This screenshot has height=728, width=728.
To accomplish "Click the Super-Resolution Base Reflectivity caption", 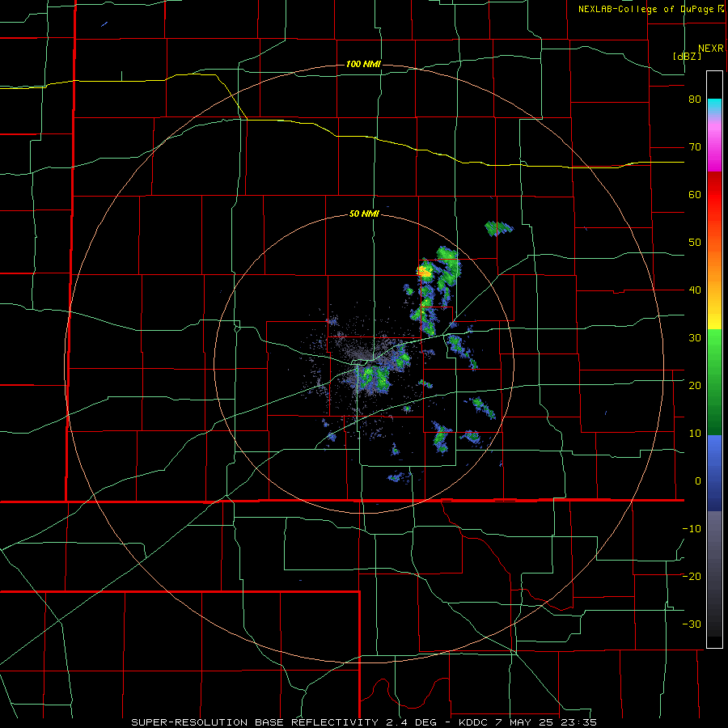I will tap(364, 722).
